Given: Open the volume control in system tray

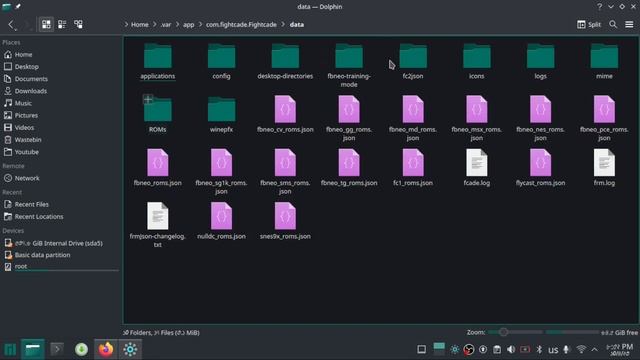Looking at the screenshot, I should 511,349.
